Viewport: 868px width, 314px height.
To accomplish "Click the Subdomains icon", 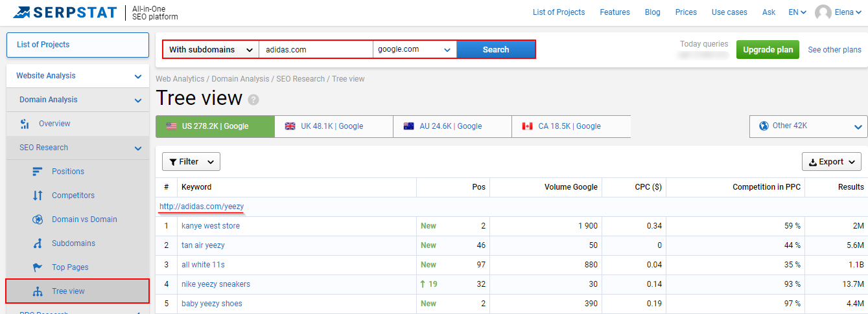I will [x=38, y=243].
